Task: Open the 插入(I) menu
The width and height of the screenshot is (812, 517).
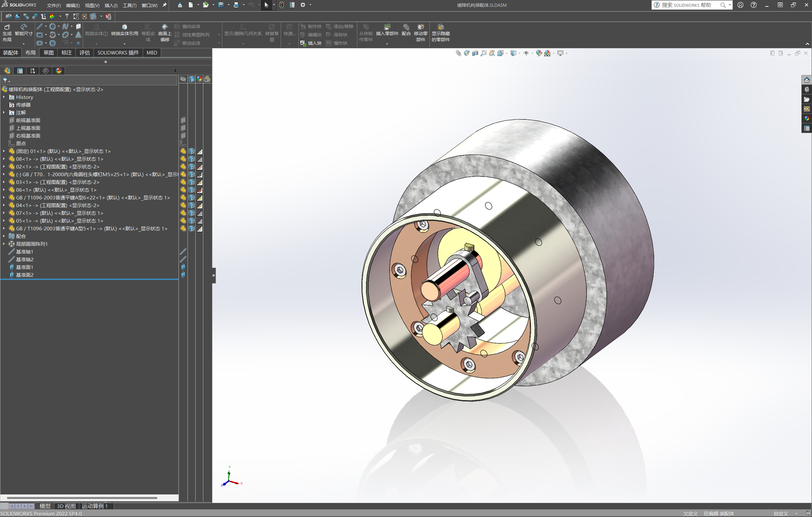Action: tap(111, 5)
